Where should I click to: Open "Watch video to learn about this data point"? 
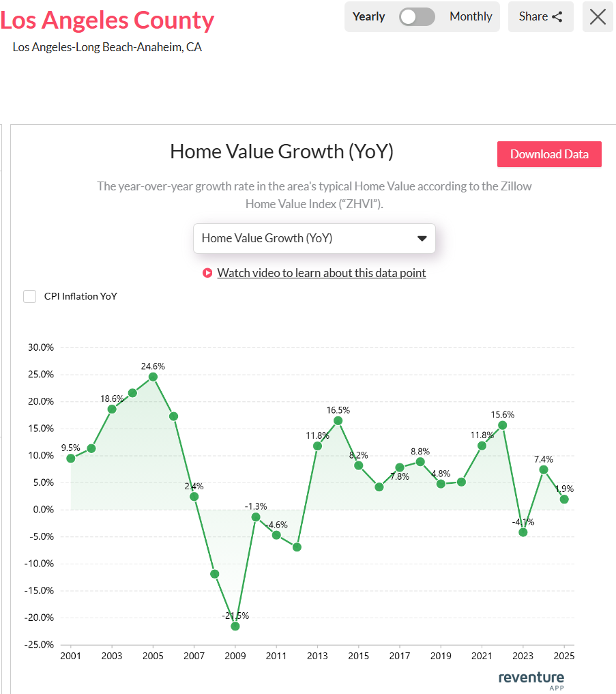[321, 273]
